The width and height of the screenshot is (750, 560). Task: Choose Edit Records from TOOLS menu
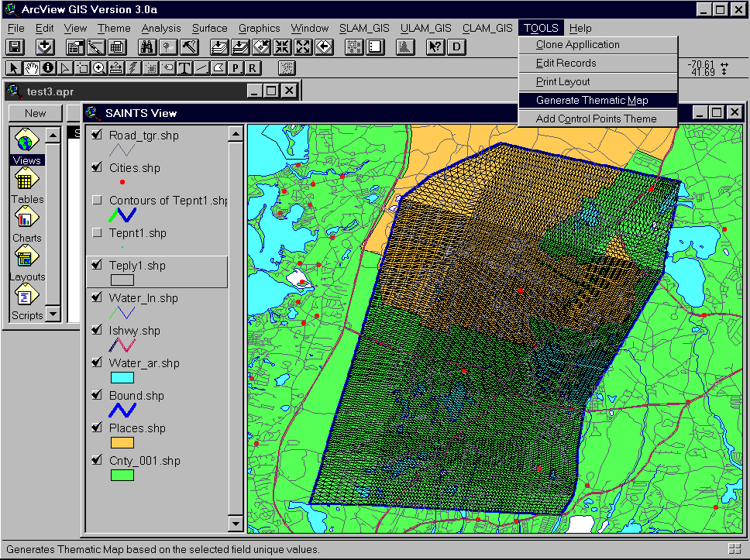[598, 63]
